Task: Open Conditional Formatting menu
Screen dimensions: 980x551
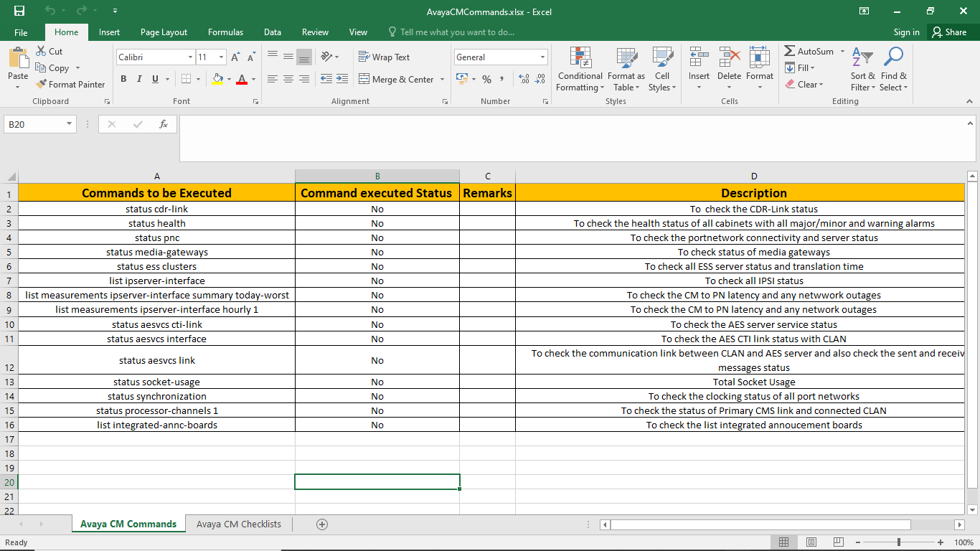Action: click(580, 70)
